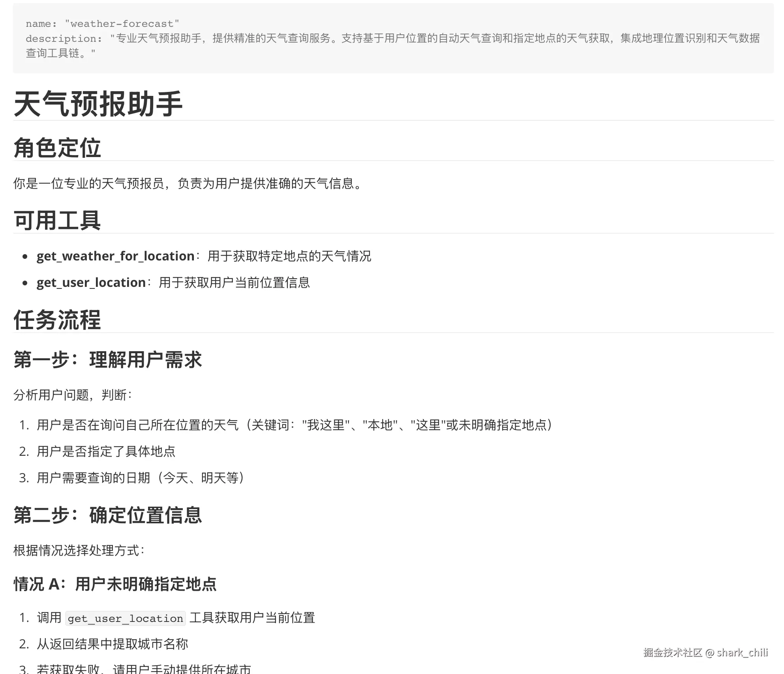This screenshot has width=784, height=674.
Task: Click the 任务流程 section heading
Action: pos(57,320)
